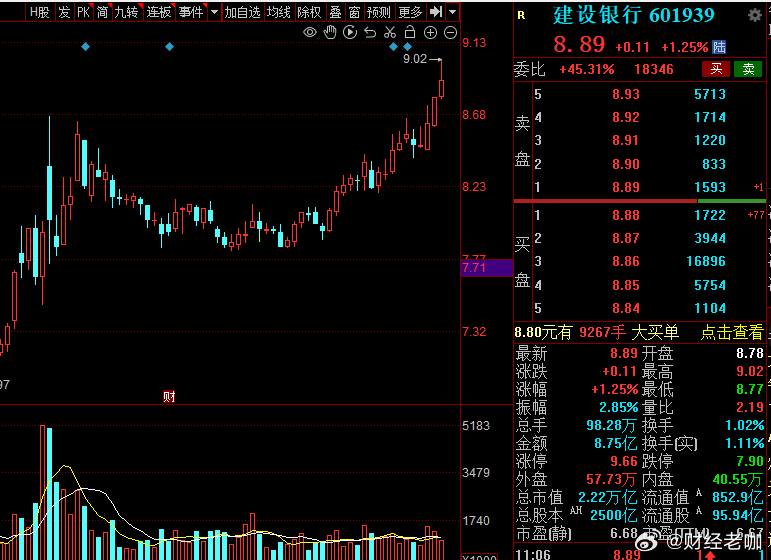This screenshot has height=560, width=771.
Task: Click the green 卖 sell button
Action: point(748,69)
